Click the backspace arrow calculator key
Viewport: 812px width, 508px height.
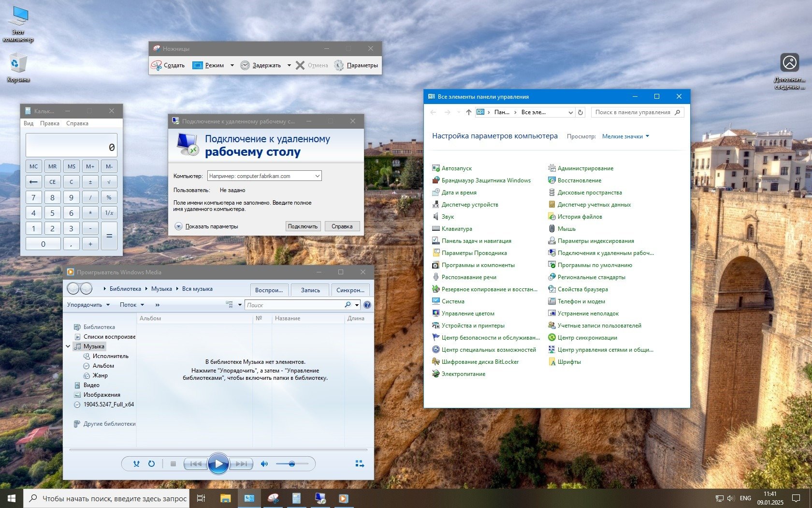coord(33,182)
